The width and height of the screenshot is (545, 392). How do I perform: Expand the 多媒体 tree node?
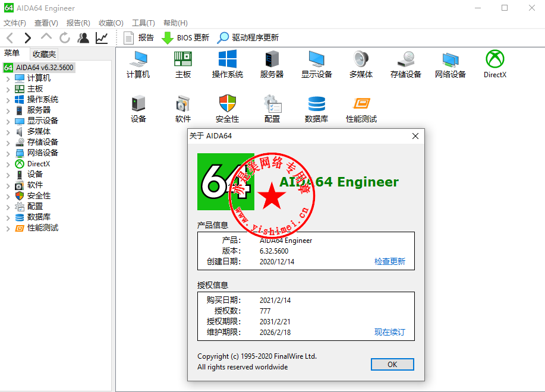point(8,132)
